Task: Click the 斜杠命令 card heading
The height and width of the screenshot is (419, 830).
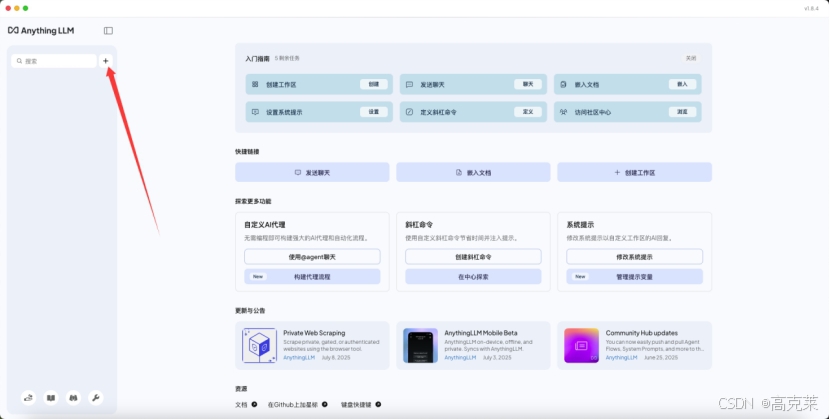Action: point(419,225)
